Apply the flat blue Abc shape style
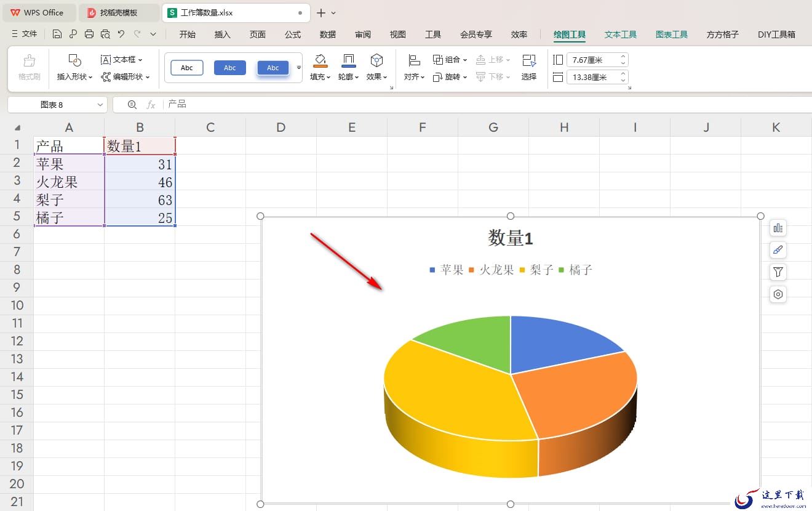 pos(230,68)
